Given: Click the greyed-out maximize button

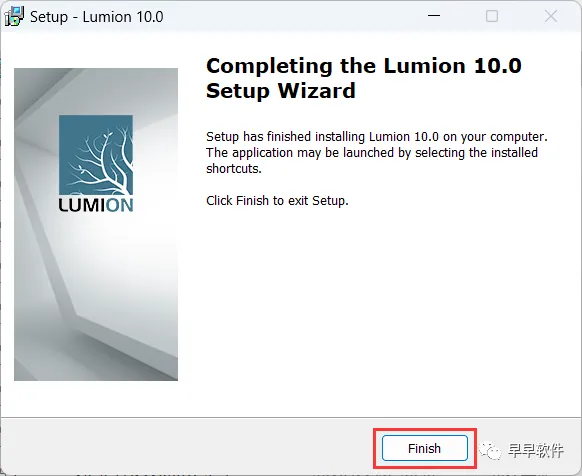Looking at the screenshot, I should 492,16.
